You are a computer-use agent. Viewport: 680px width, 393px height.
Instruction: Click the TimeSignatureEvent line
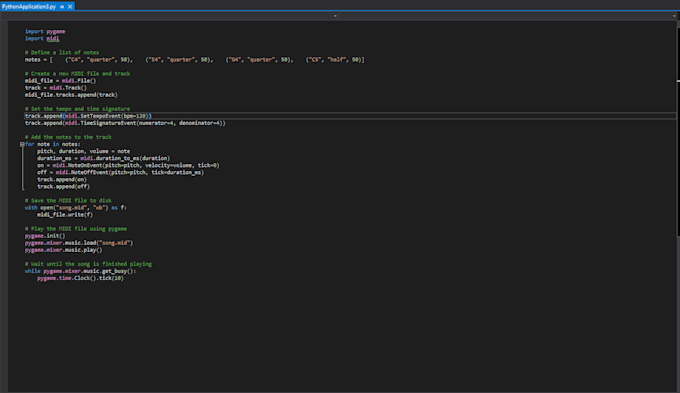(125, 123)
